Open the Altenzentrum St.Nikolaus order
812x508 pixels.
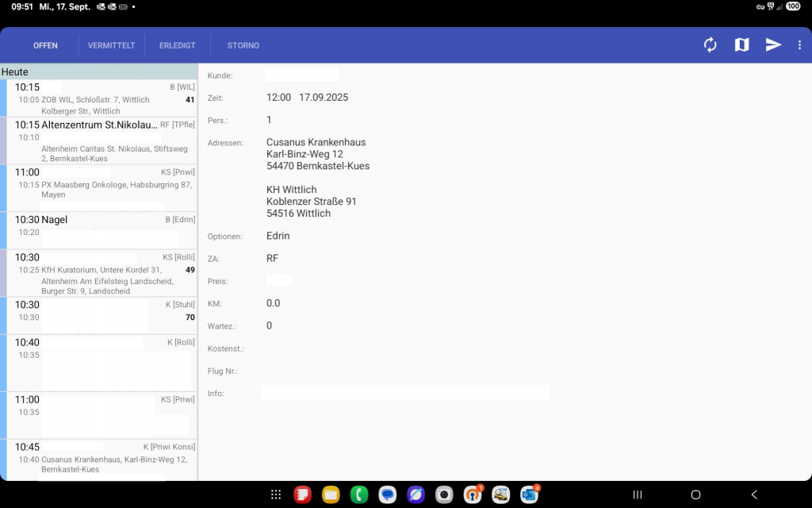click(x=101, y=140)
